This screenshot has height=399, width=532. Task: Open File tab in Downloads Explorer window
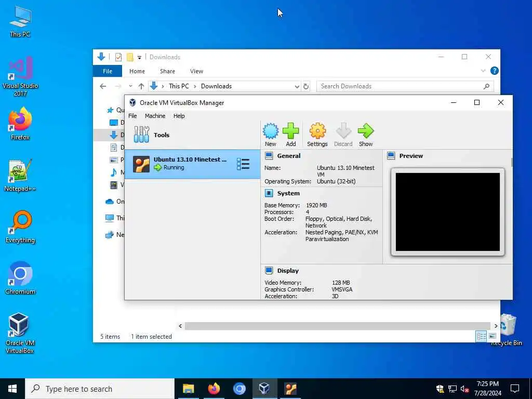(x=108, y=71)
